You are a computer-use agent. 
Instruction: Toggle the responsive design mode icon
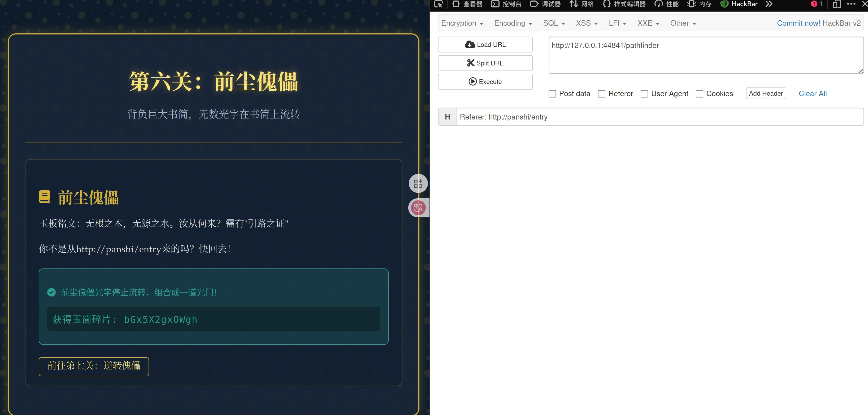point(837,4)
